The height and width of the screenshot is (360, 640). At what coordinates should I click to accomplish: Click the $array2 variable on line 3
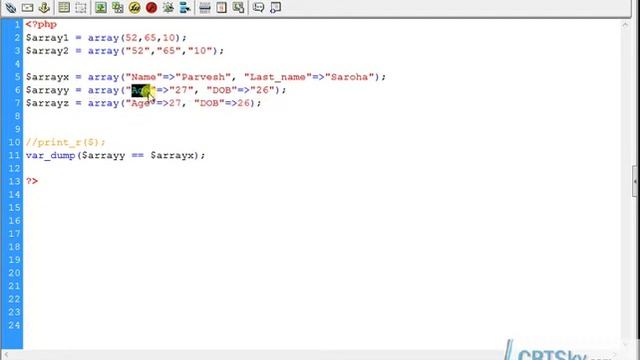pyautogui.click(x=47, y=51)
